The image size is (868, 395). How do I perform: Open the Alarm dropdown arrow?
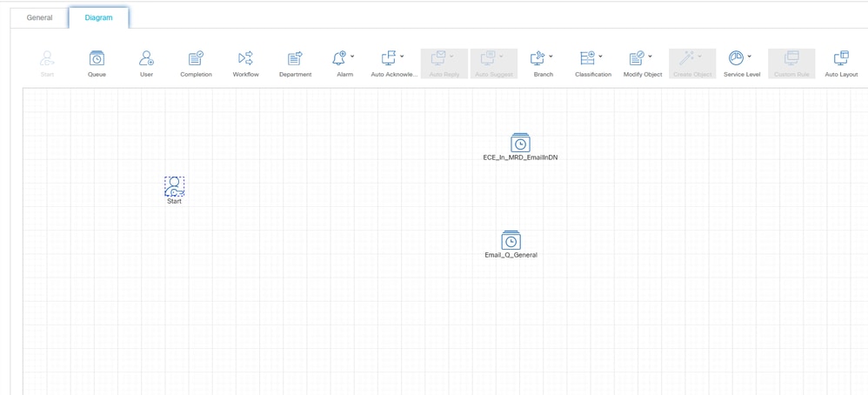[352, 56]
